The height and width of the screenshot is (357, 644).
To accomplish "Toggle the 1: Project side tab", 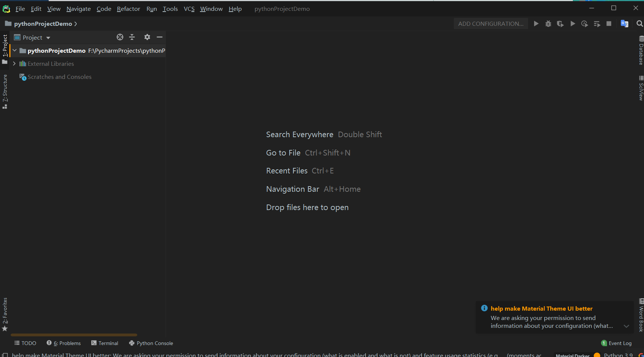I will pos(5,49).
